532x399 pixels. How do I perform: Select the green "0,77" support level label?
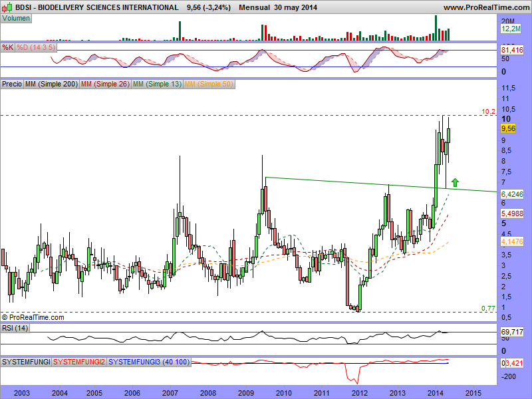[488, 309]
